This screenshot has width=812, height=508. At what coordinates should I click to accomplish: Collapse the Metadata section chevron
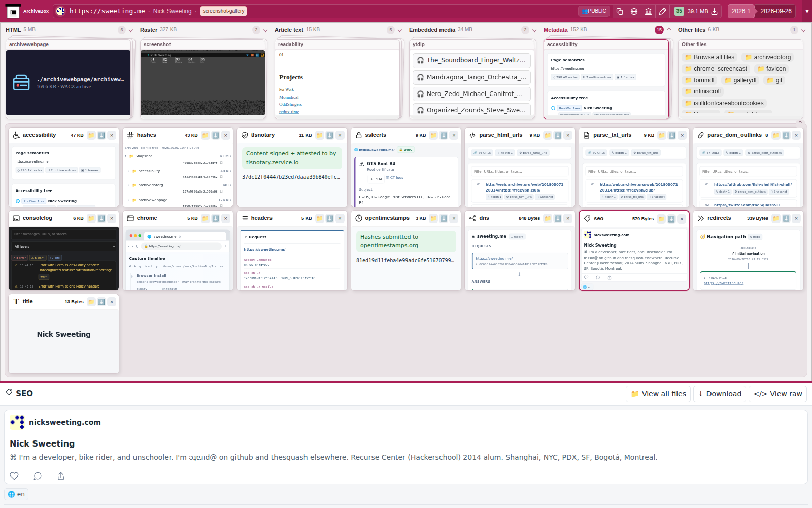click(669, 30)
